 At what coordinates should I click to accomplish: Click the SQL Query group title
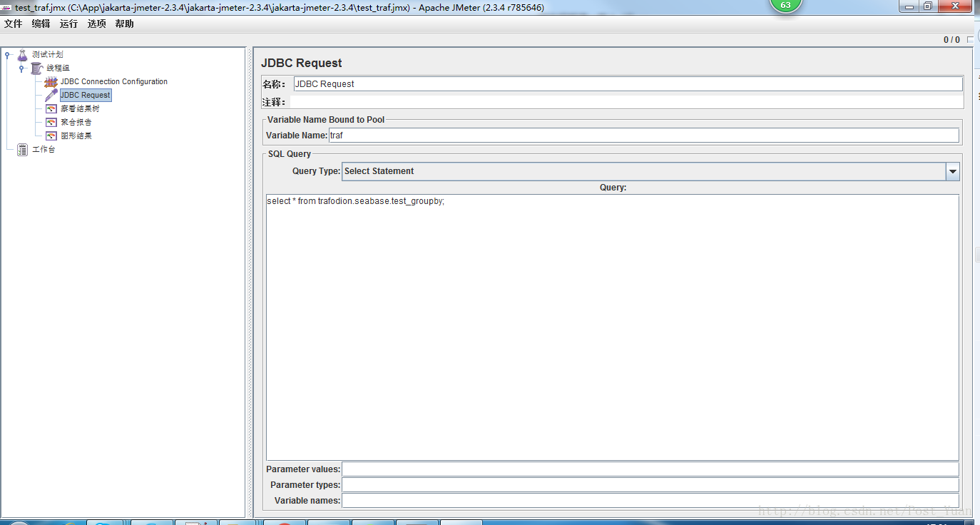click(x=290, y=154)
